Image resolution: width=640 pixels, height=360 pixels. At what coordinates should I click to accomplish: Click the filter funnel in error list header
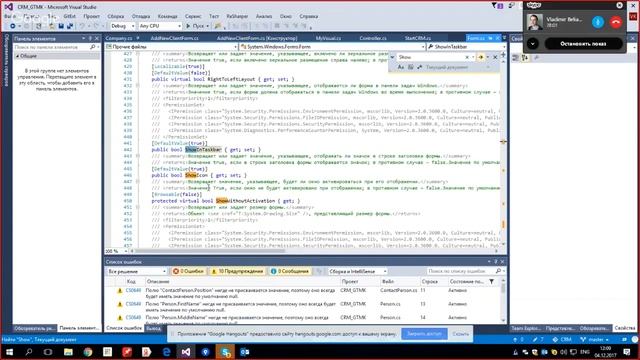point(491,281)
